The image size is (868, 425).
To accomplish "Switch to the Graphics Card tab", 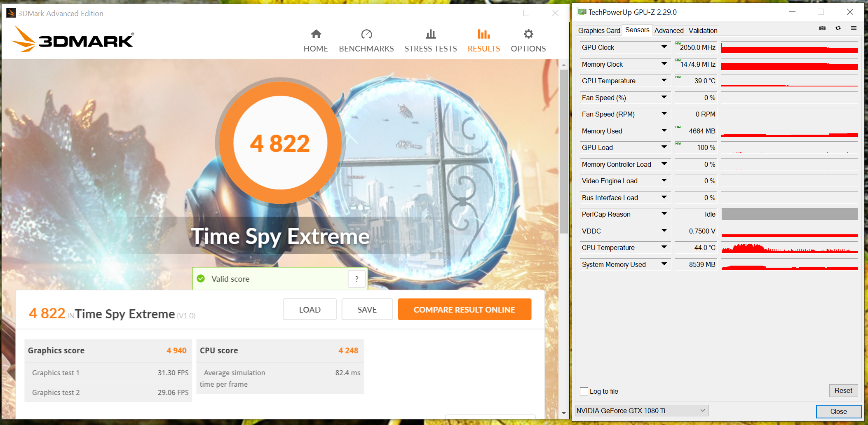I will (599, 30).
